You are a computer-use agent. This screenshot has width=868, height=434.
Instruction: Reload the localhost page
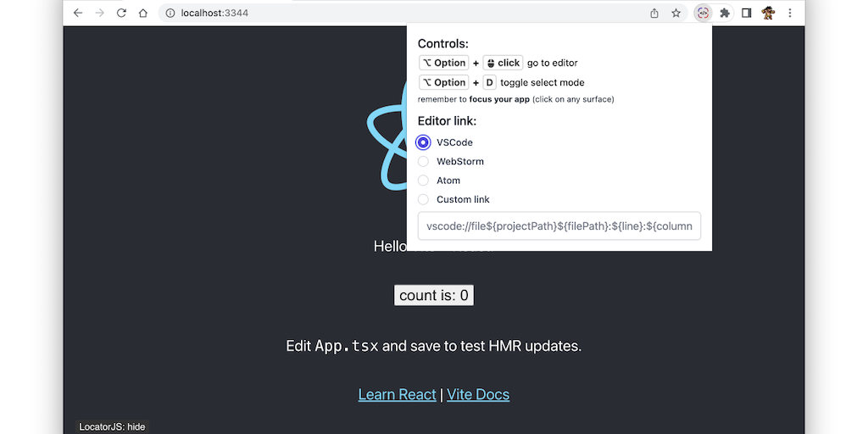tap(121, 13)
